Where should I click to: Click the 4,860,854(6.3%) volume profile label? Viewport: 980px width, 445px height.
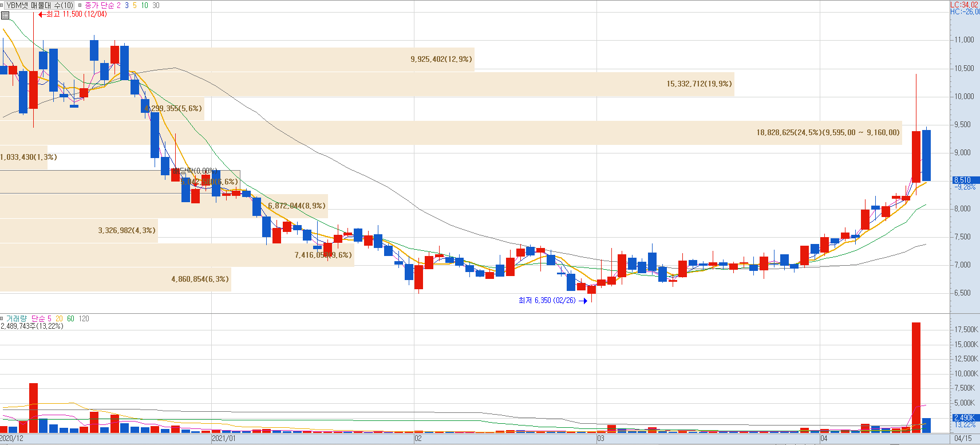coord(200,279)
